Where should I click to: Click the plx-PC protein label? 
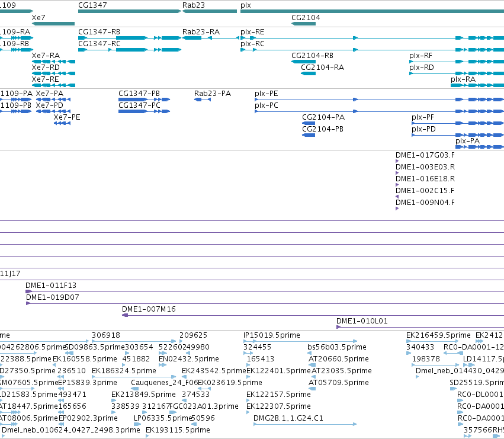266,105
